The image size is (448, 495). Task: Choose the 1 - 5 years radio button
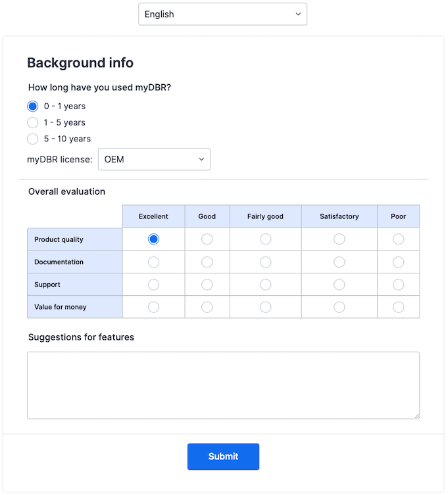pyautogui.click(x=33, y=122)
